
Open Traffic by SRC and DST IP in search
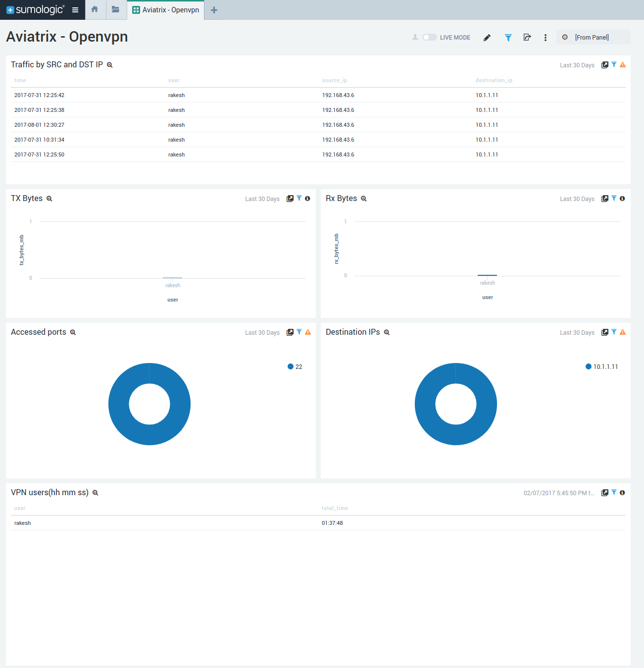(604, 65)
